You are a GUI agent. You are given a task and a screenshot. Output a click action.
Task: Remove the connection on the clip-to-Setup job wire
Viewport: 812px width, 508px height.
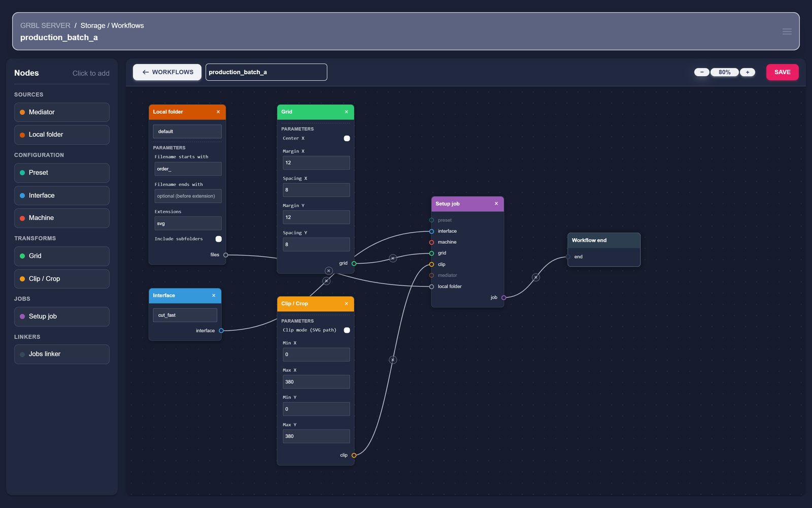point(393,360)
